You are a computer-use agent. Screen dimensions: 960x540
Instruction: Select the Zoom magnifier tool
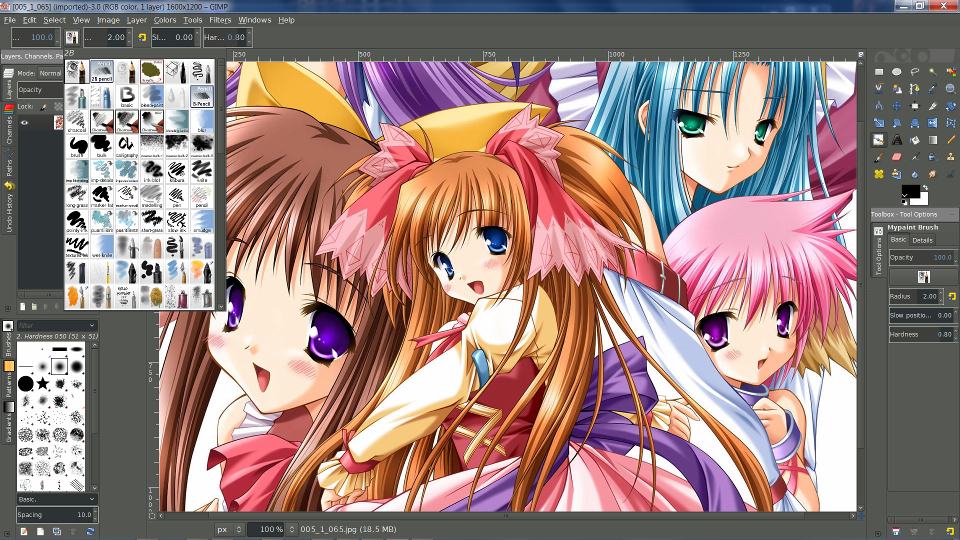pyautogui.click(x=951, y=89)
